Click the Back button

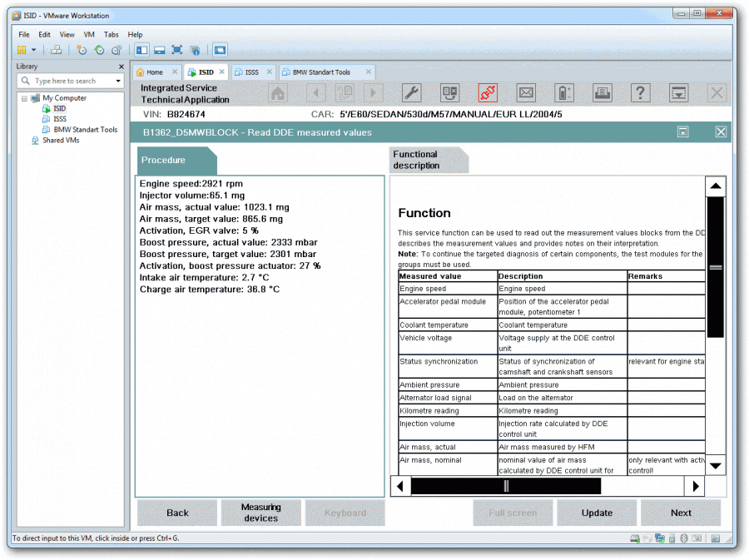177,513
